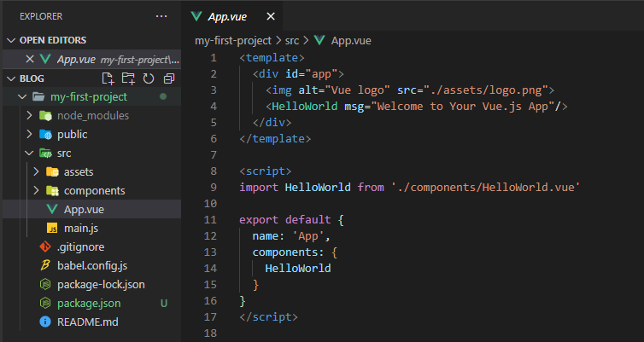The image size is (644, 342).
Task: Collapse the OPEN EDITORS section
Action: pyautogui.click(x=11, y=40)
